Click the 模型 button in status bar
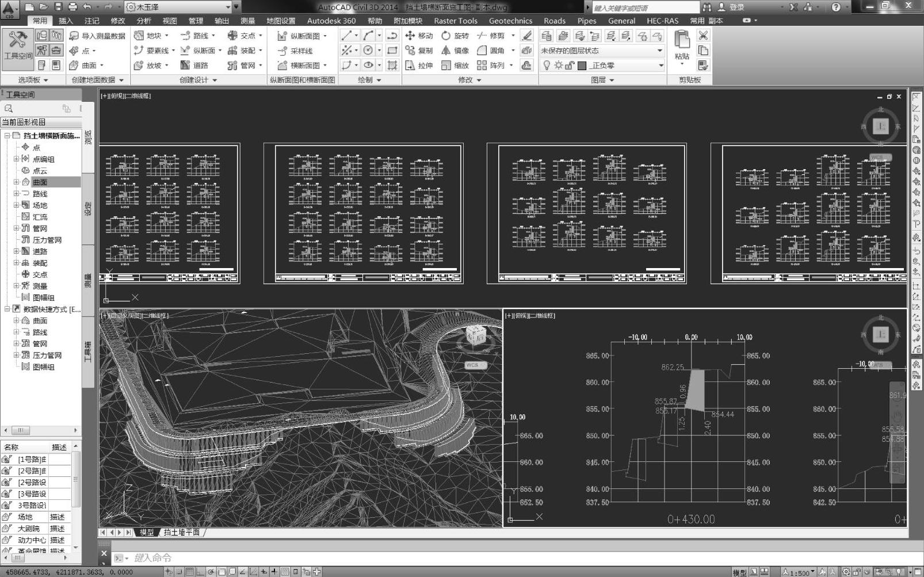The width and height of the screenshot is (924, 577). (739, 572)
